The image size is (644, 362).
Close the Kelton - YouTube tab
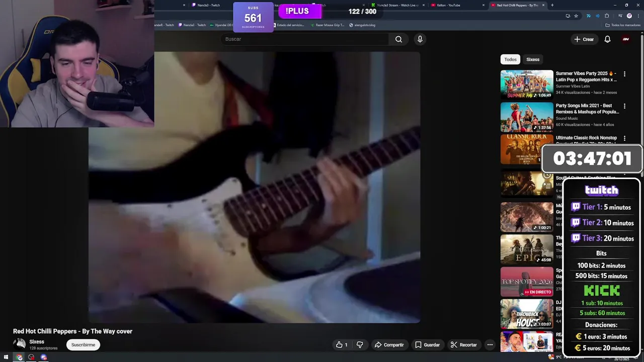(x=484, y=5)
